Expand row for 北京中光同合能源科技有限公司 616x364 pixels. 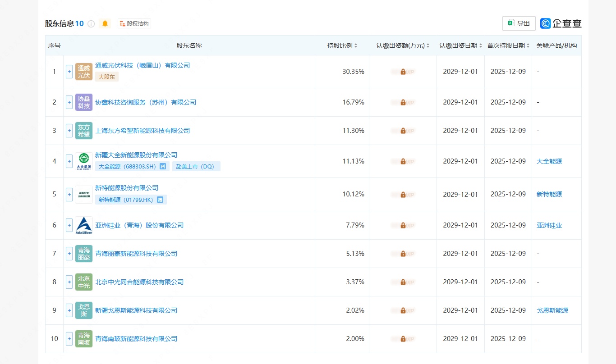69,282
